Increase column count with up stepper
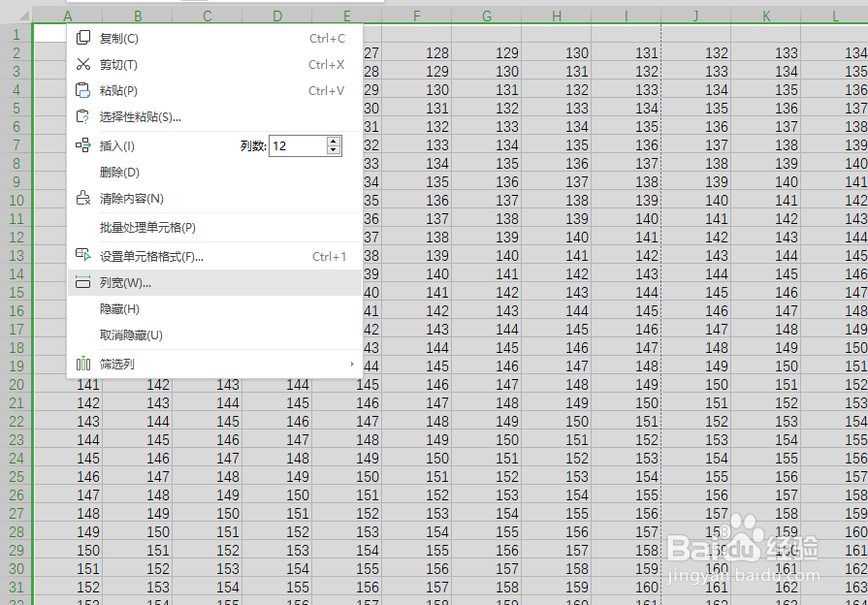868x605 pixels. 334,142
